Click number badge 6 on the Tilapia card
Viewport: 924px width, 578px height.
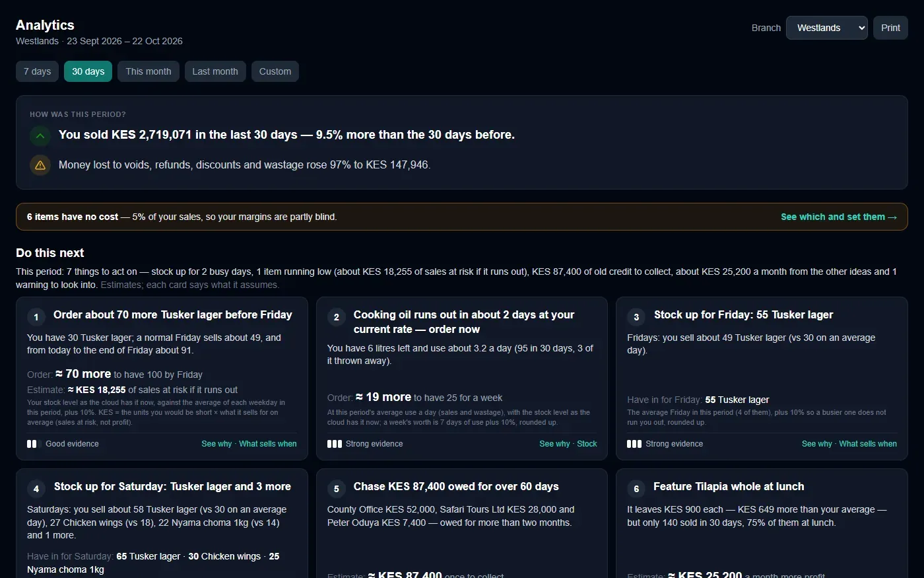pos(636,489)
